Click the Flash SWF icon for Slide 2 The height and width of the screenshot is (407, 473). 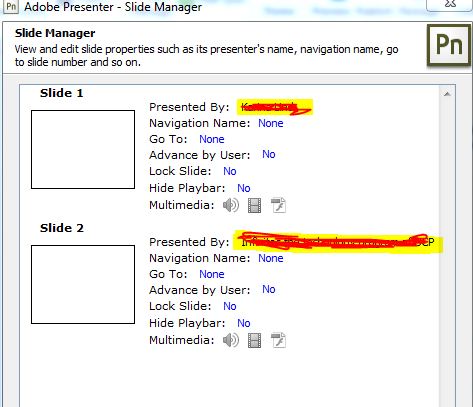click(278, 340)
